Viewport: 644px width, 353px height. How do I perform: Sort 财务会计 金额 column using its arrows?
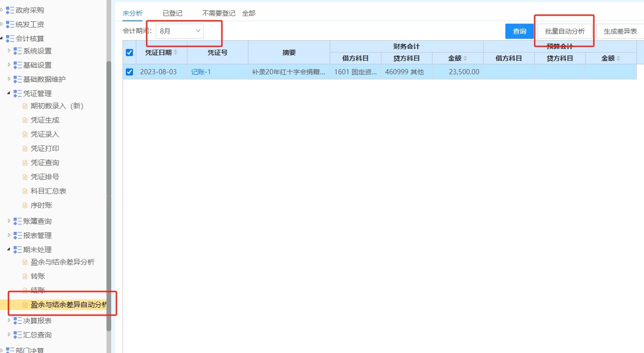click(x=465, y=58)
